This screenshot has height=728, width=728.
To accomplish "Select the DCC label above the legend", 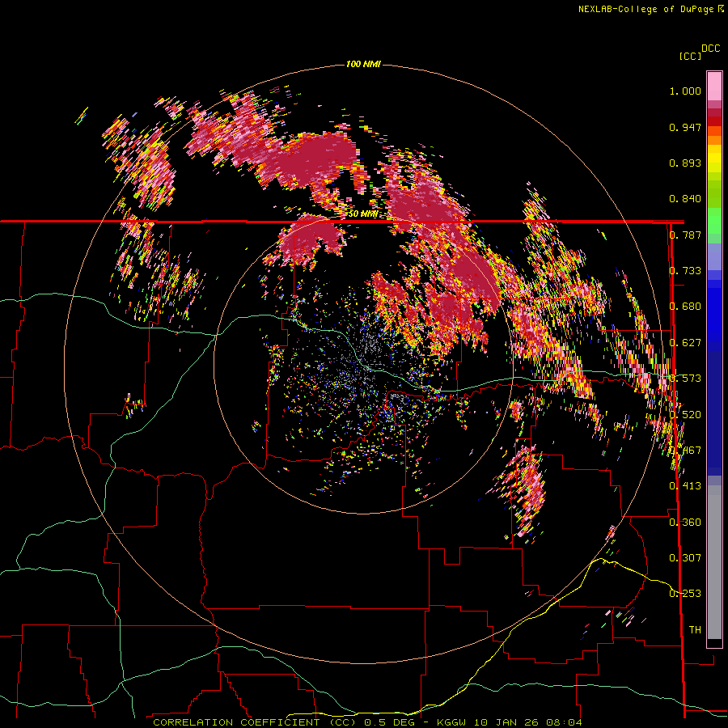I will (x=710, y=49).
